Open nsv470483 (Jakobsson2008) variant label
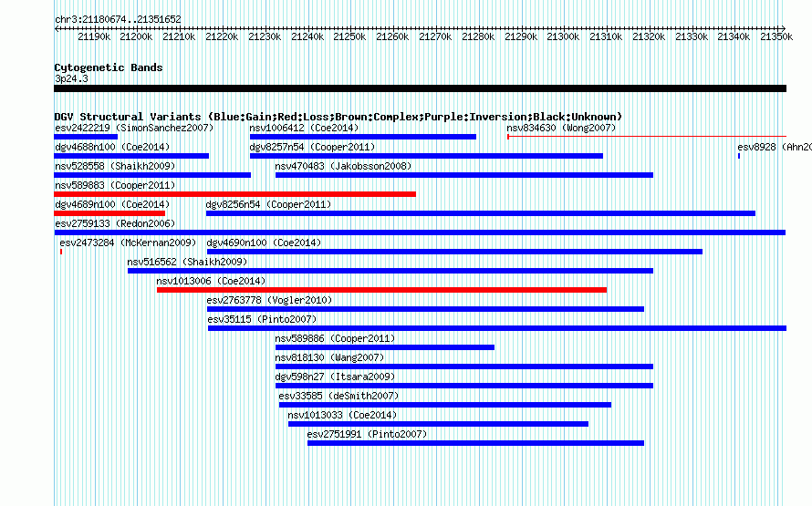This screenshot has width=812, height=506. coord(343,166)
